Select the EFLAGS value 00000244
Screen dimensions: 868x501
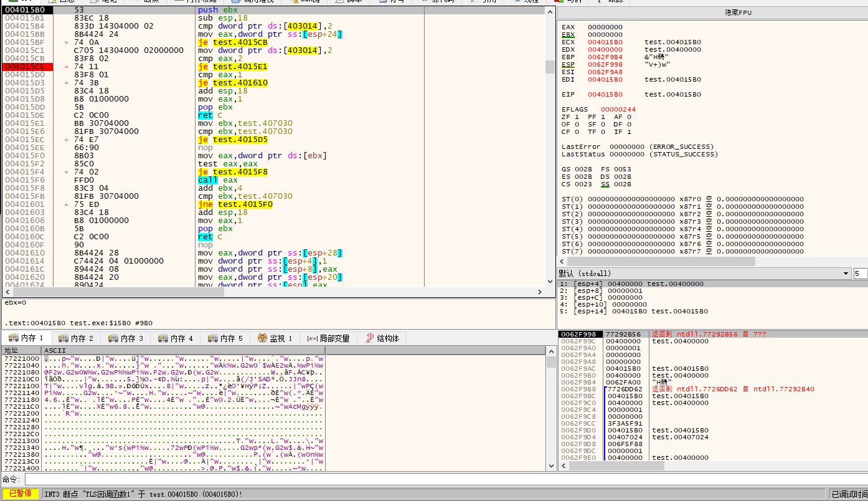[x=618, y=110]
